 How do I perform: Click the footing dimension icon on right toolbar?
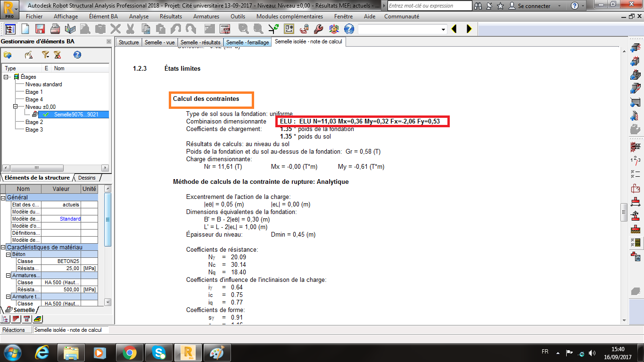click(x=636, y=202)
